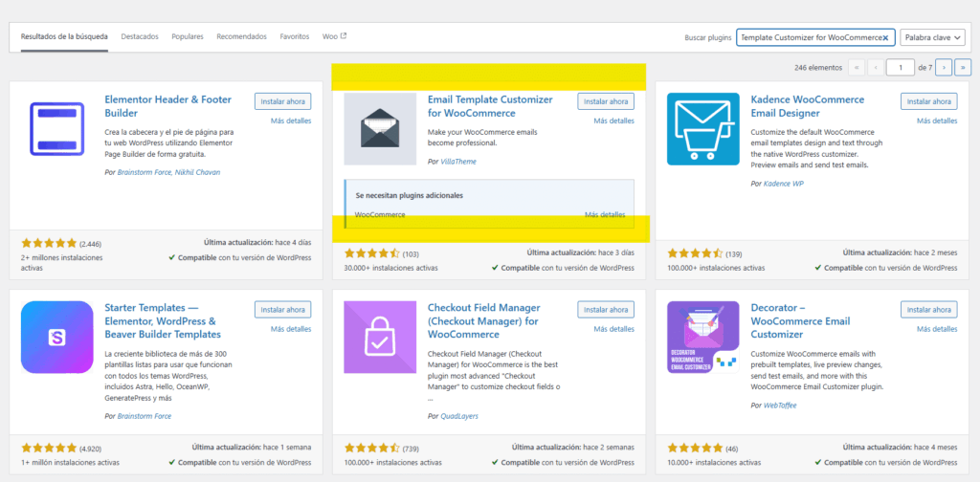Open Más detalles for Decorator Email Customizer
This screenshot has height=482, width=980.
tap(937, 328)
